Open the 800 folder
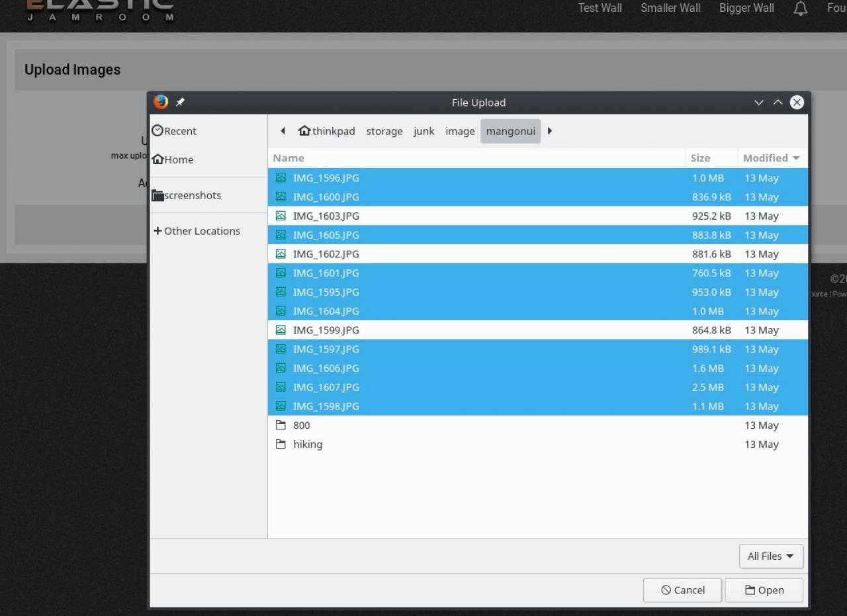The height and width of the screenshot is (616, 847). 301,425
